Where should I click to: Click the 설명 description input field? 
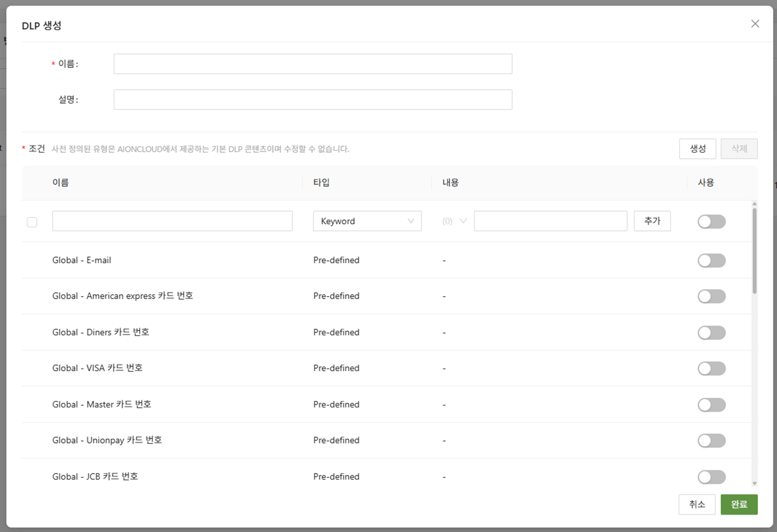coord(312,100)
